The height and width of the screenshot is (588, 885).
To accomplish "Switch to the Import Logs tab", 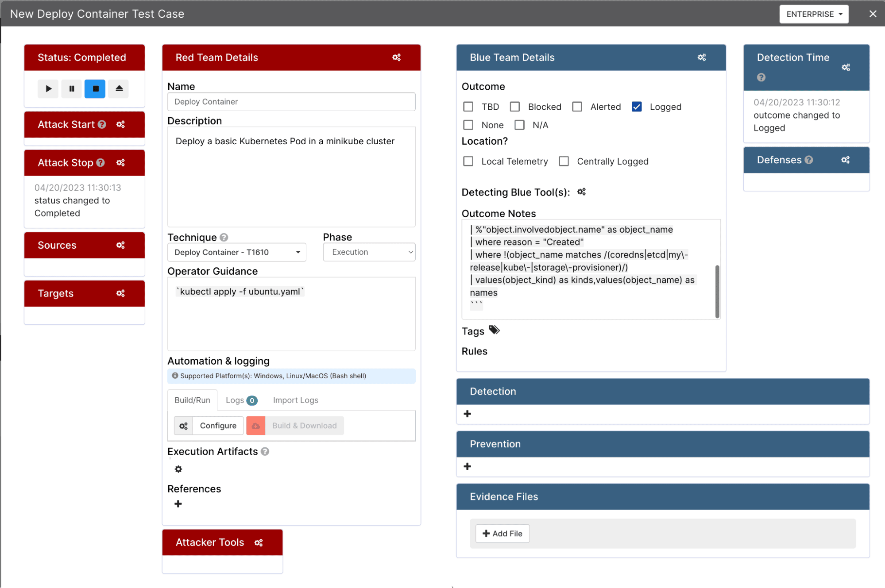I will [x=295, y=400].
